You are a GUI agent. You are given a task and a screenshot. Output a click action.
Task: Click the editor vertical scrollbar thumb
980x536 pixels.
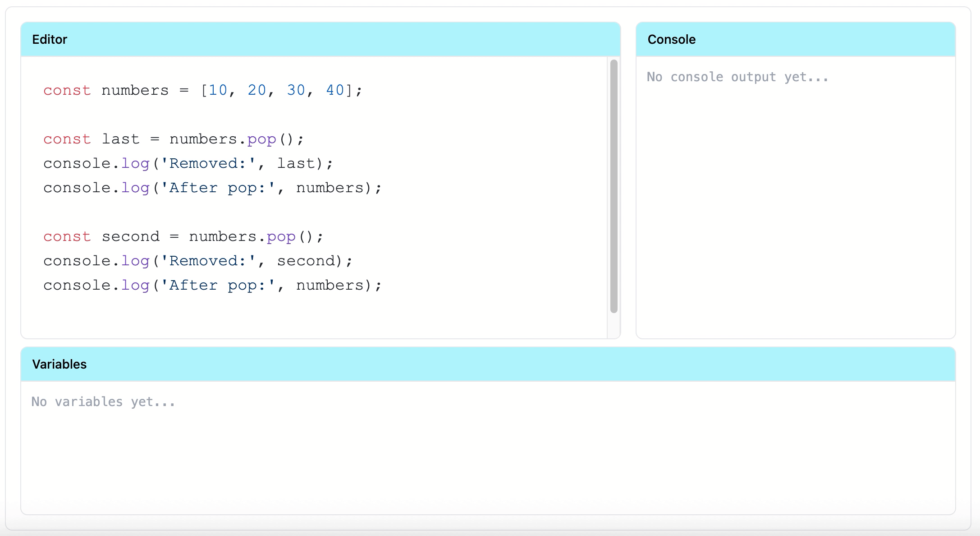614,186
